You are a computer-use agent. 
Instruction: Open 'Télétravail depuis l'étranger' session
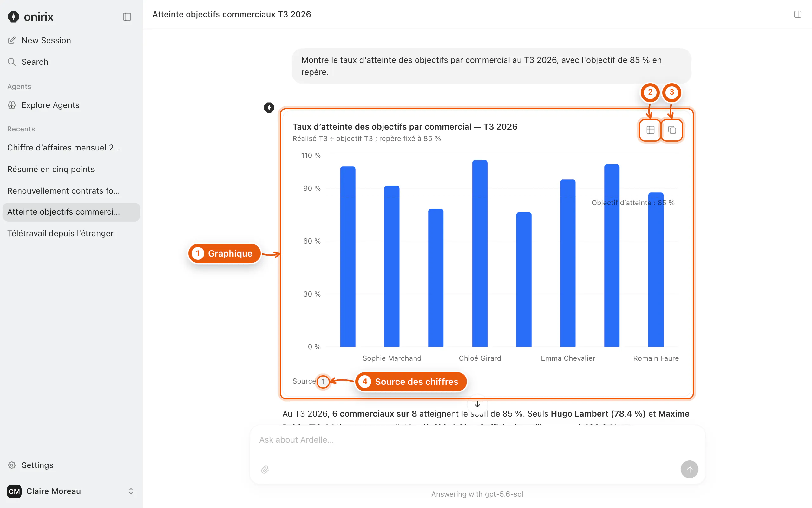pyautogui.click(x=71, y=233)
